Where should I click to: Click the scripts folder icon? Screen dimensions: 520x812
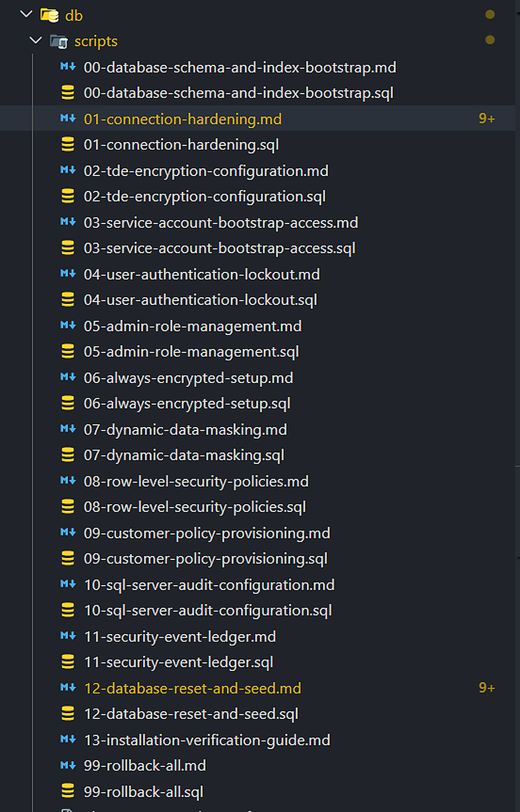[x=59, y=41]
